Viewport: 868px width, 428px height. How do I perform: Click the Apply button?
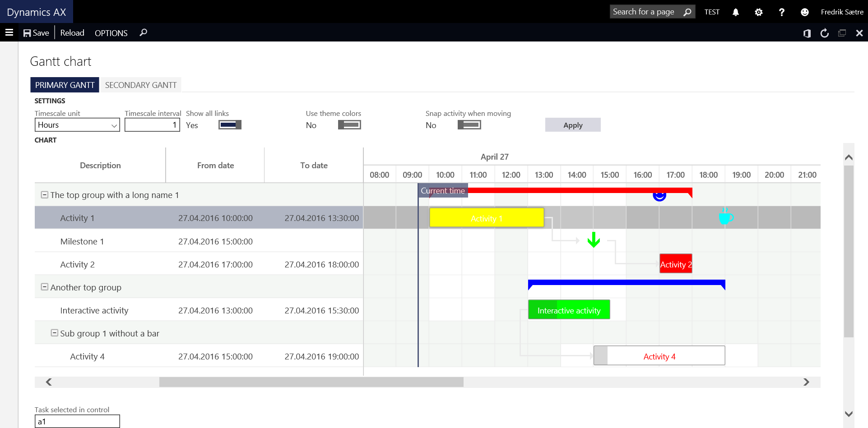click(572, 125)
